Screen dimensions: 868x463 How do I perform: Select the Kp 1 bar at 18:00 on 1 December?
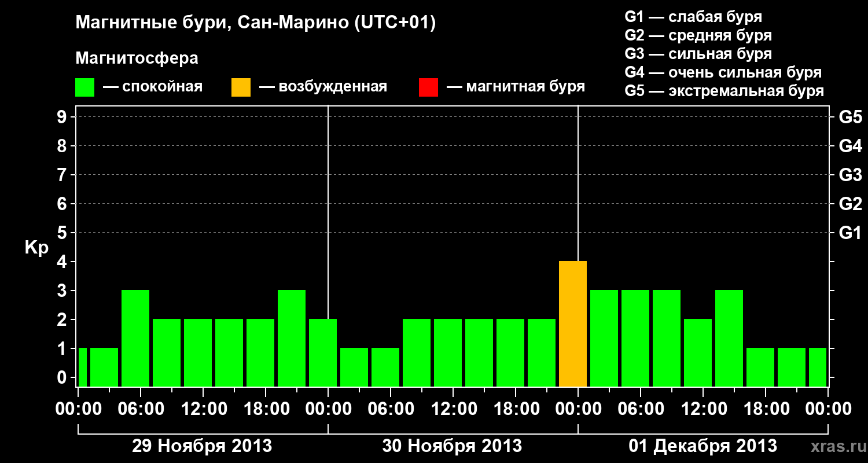[x=760, y=367]
